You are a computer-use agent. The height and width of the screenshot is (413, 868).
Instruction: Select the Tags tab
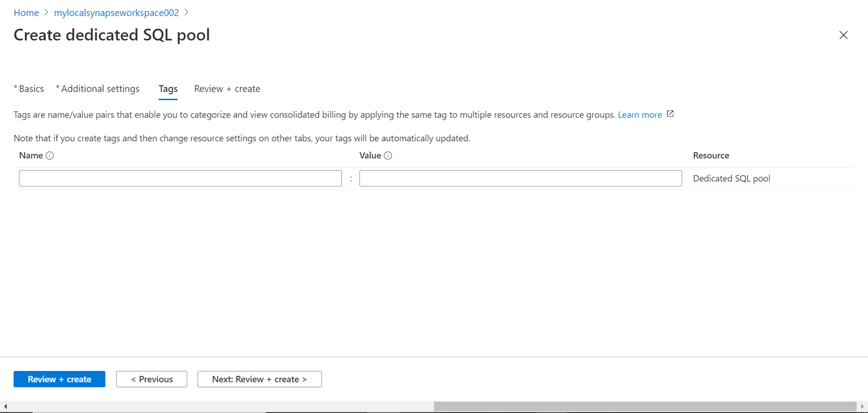point(168,89)
